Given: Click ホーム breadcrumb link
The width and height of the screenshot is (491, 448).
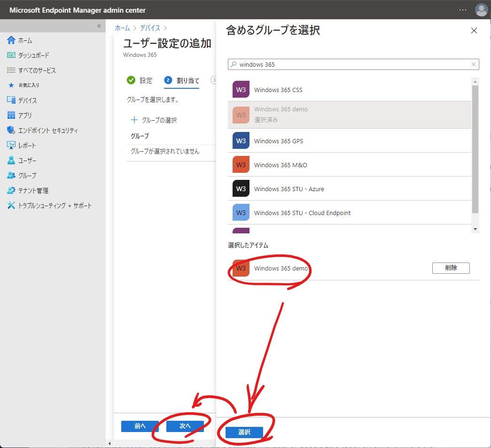Looking at the screenshot, I should pos(122,28).
